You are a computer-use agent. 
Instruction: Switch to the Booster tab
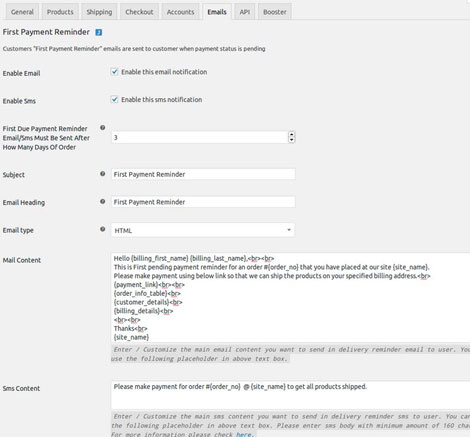pyautogui.click(x=275, y=12)
